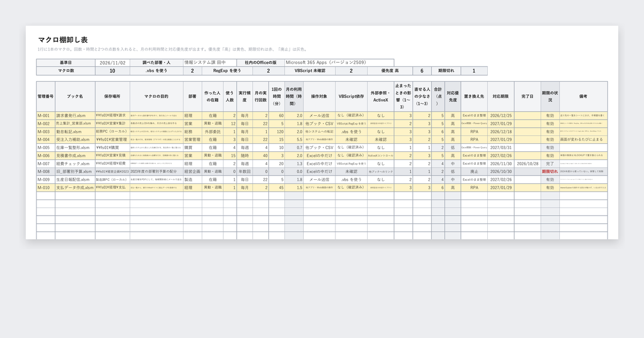Click the 管理番号 column header
Viewport: 644px width, 338px height.
(x=46, y=97)
